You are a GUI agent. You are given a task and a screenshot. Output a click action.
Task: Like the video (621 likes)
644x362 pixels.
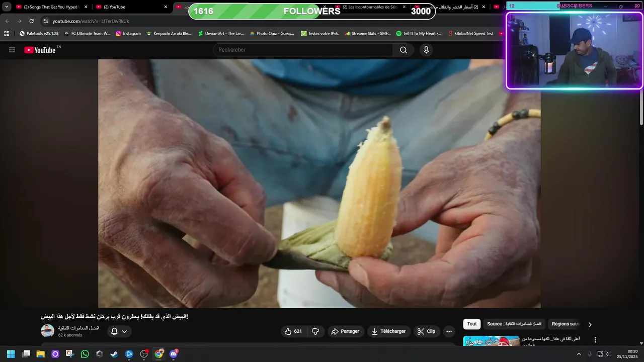[x=293, y=331]
